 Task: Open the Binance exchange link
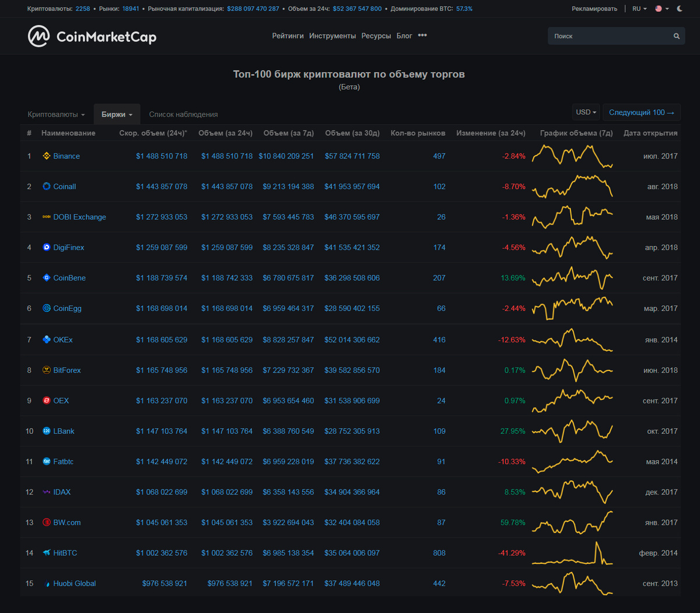[66, 156]
